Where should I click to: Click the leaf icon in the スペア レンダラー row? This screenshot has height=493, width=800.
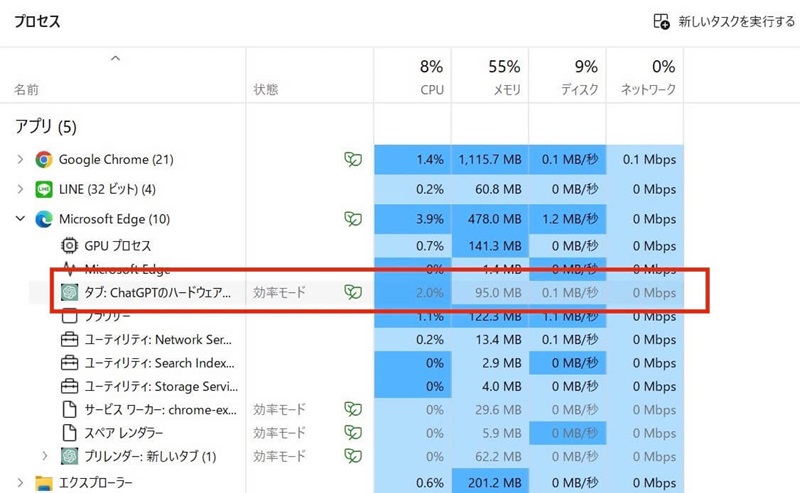[353, 433]
